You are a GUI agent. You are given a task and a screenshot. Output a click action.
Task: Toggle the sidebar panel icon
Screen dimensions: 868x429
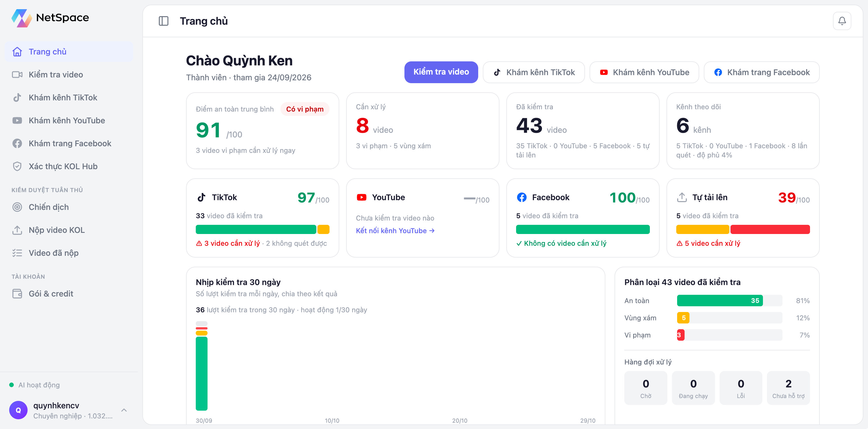click(x=163, y=21)
